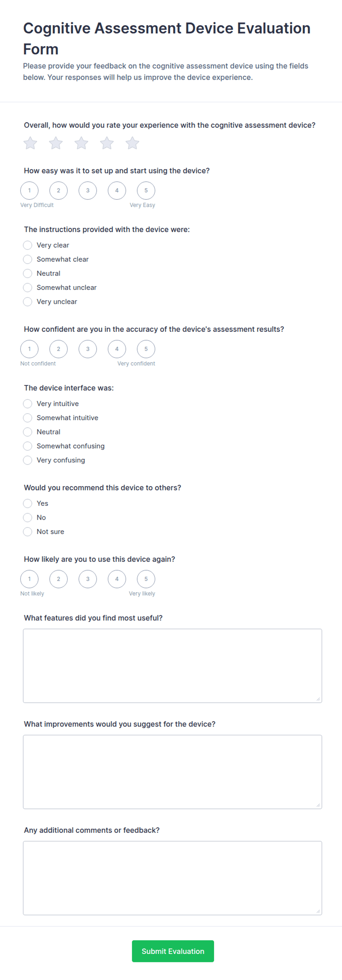Choose 5 Very Easy for device setup
The height and width of the screenshot is (980, 342).
(x=146, y=191)
